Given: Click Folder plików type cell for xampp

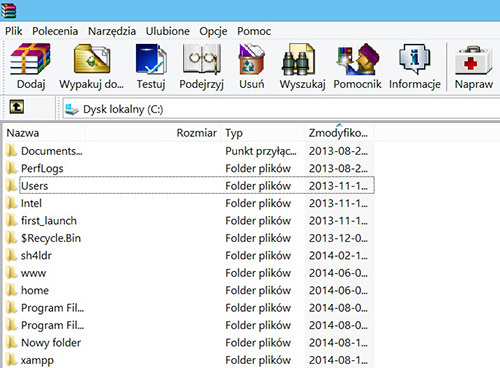Looking at the screenshot, I should (258, 360).
